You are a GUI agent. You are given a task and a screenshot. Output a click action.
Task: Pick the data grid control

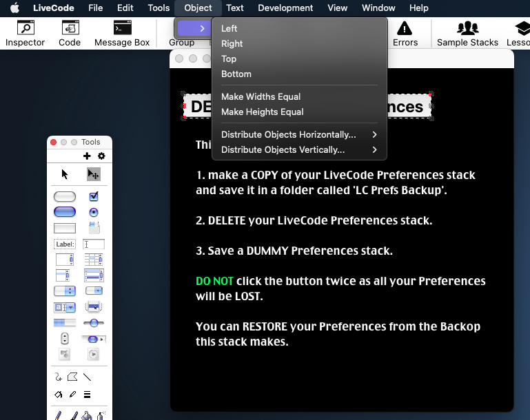[94, 275]
